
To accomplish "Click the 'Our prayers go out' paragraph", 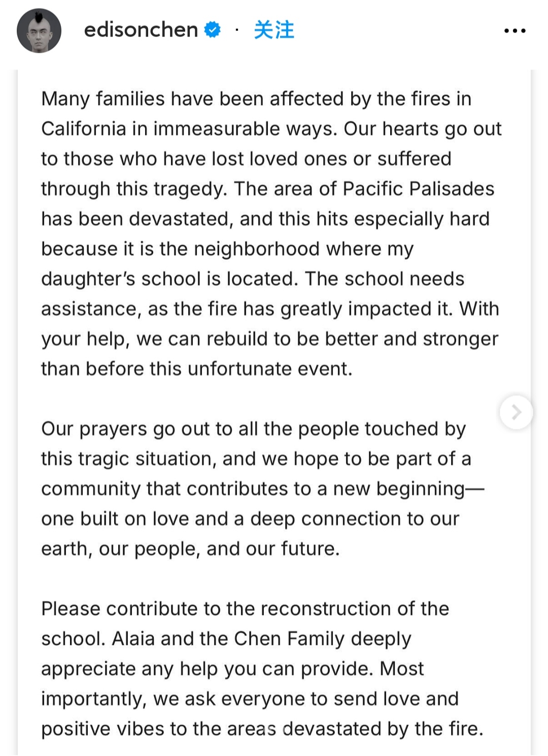I will pyautogui.click(x=259, y=489).
